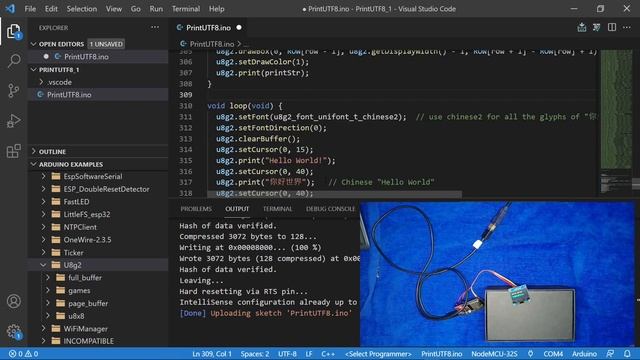This screenshot has height=360, width=640.
Task: Open the Extensions view
Action: 13,151
